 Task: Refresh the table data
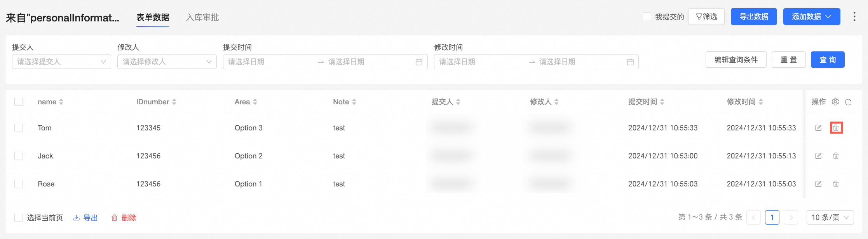pyautogui.click(x=848, y=102)
